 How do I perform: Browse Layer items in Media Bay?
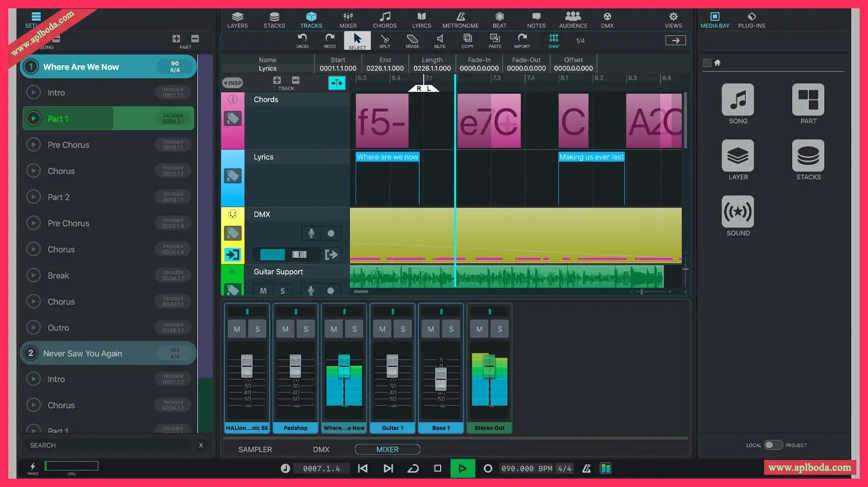click(738, 160)
